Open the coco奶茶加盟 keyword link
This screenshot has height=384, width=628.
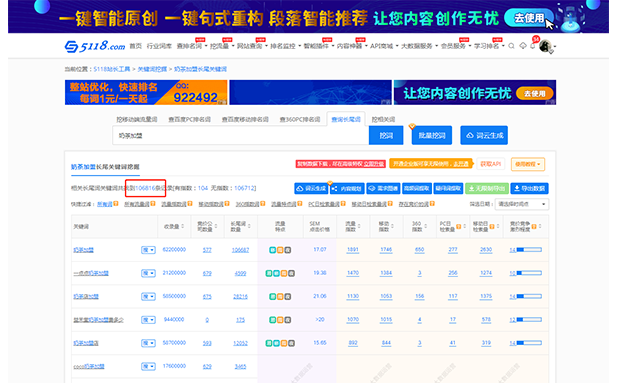89,366
